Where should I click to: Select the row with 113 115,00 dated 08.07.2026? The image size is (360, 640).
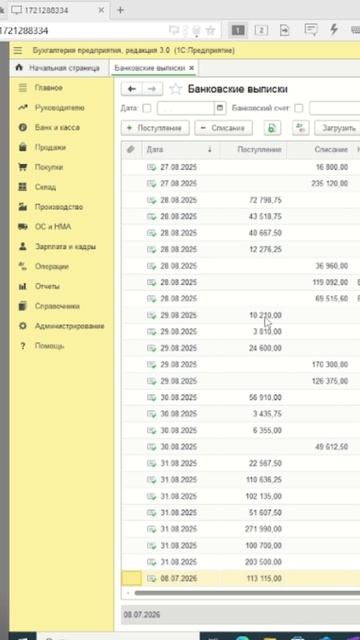pos(241,578)
